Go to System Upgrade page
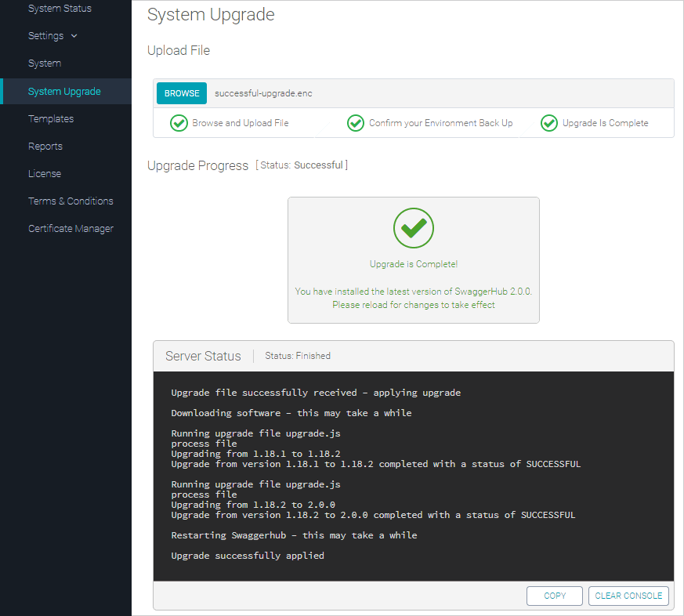This screenshot has width=684, height=616. coord(64,92)
